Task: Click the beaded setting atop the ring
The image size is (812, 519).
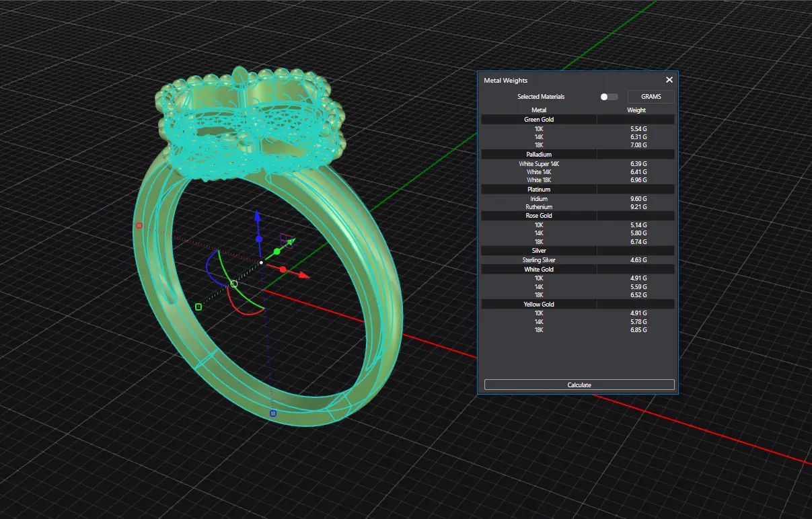Action: (251, 124)
